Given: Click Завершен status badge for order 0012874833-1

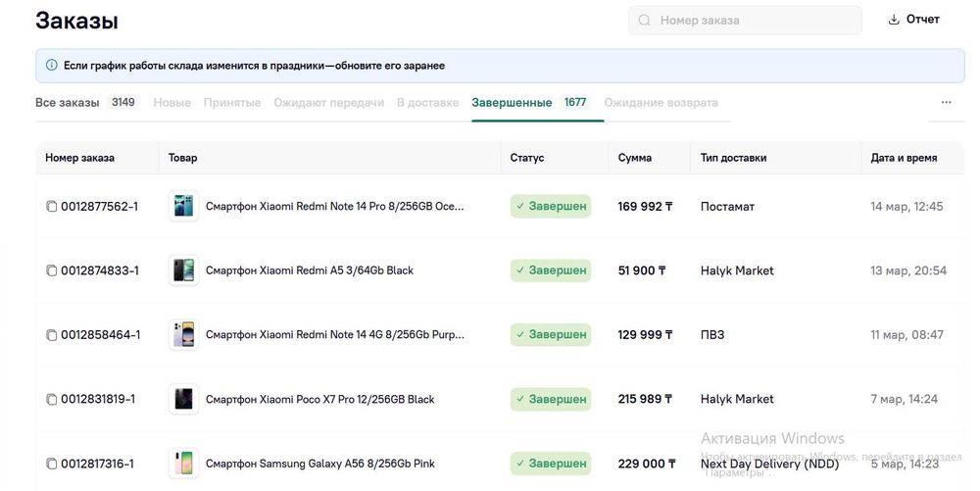Looking at the screenshot, I should 551,270.
